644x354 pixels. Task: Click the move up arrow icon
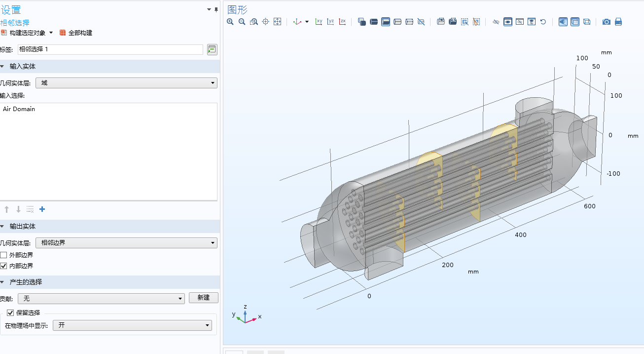[x=6, y=209]
